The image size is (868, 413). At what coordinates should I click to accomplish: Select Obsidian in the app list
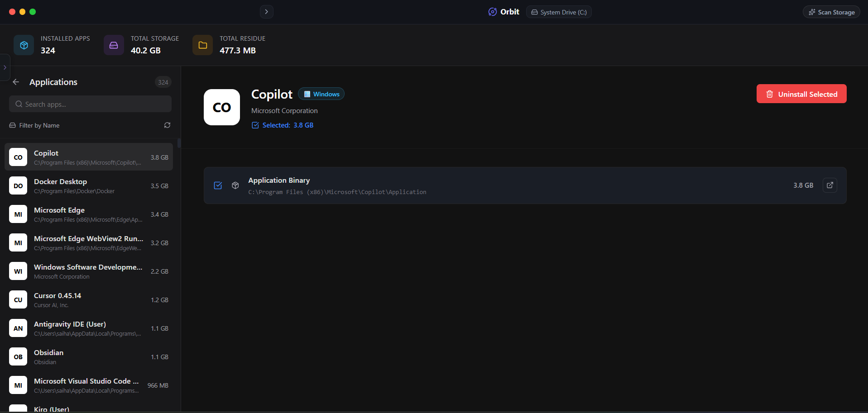click(x=89, y=356)
